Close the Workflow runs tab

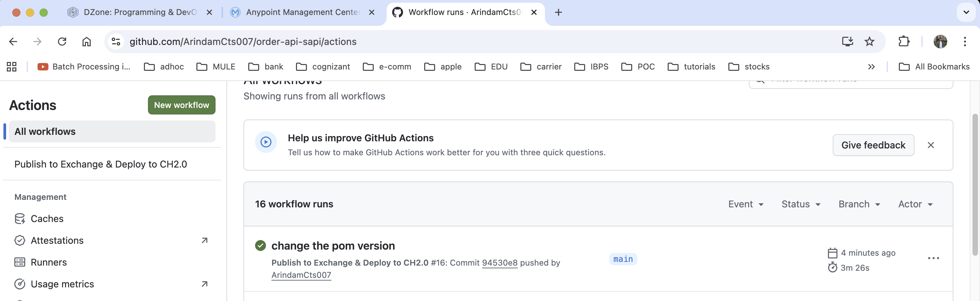(x=534, y=13)
